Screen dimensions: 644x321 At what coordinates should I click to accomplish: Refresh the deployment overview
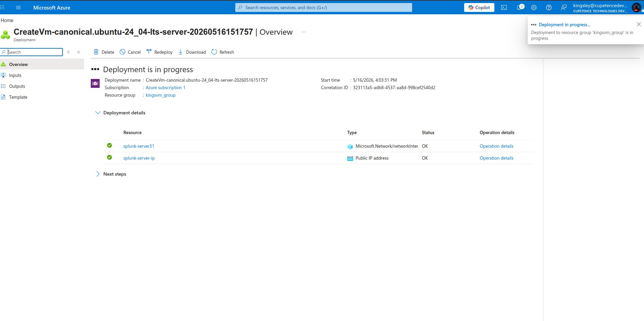coord(223,52)
